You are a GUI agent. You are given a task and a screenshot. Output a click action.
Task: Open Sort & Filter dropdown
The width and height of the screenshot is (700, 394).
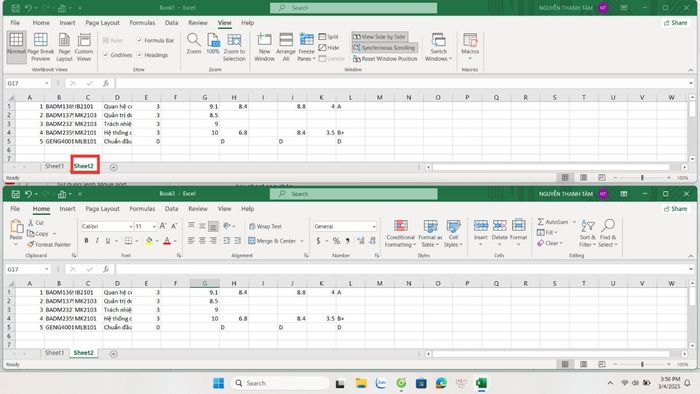click(x=587, y=233)
